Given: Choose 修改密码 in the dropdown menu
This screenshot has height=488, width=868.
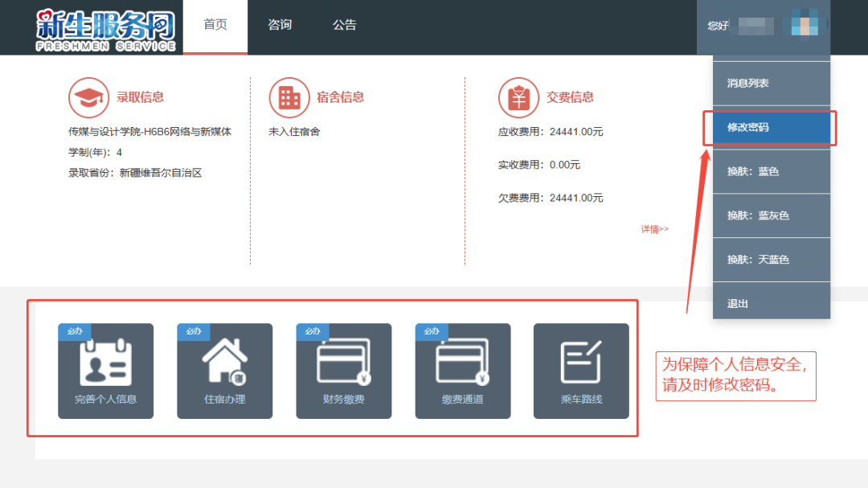Looking at the screenshot, I should (772, 127).
